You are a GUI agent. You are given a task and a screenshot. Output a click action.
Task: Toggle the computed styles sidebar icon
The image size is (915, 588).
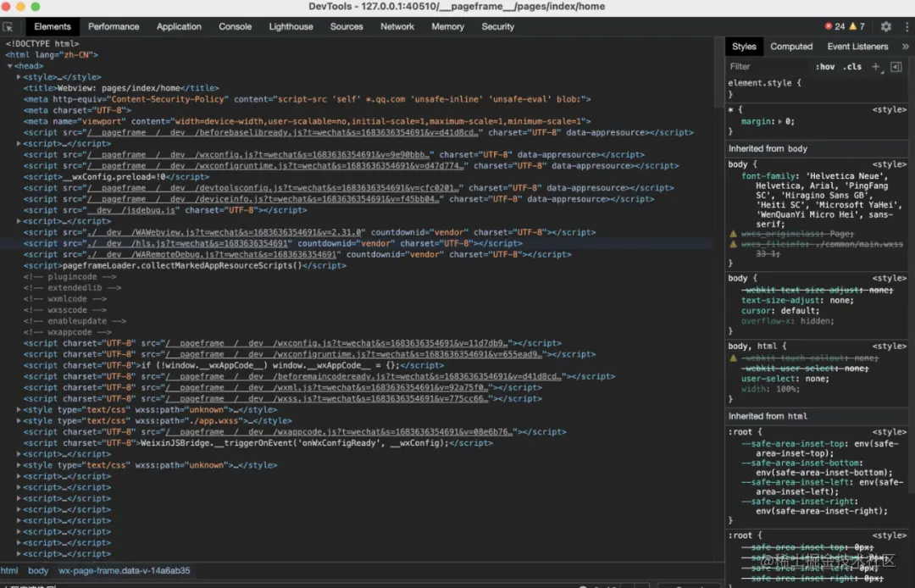click(896, 66)
